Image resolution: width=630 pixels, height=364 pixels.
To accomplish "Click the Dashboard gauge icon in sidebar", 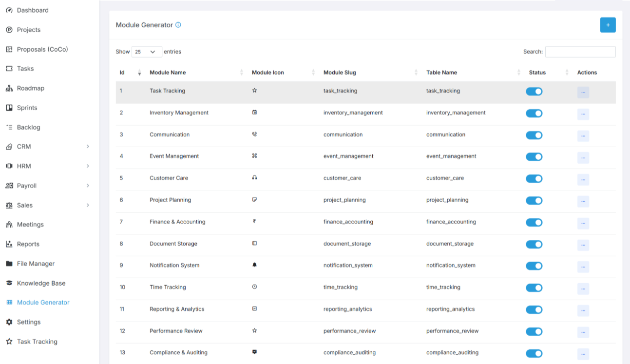I will coord(9,10).
